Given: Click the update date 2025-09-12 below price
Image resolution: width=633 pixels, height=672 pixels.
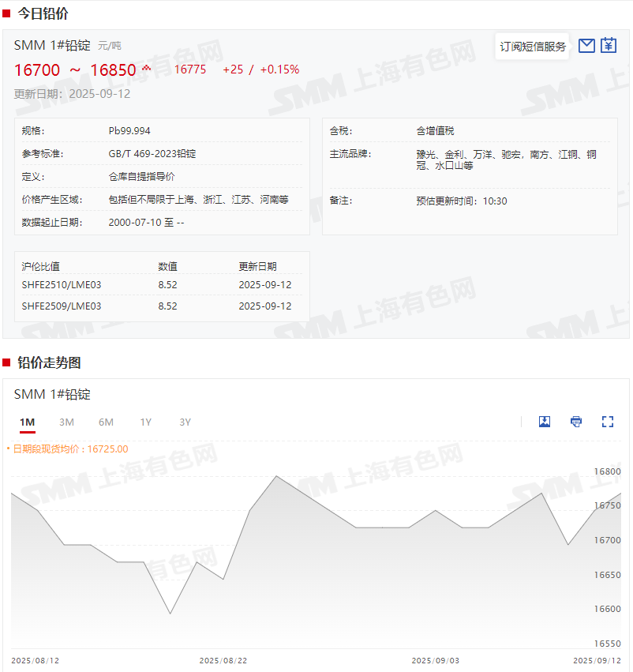Looking at the screenshot, I should [99, 94].
